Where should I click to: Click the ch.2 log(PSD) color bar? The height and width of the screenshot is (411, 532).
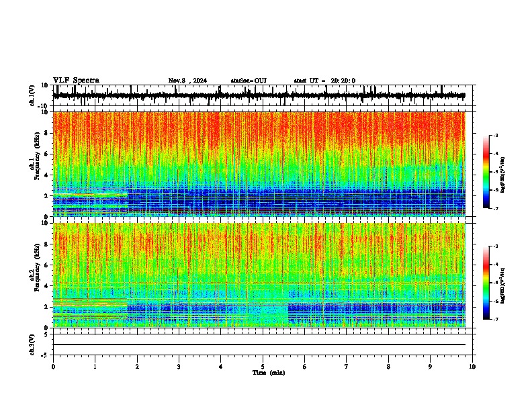click(x=486, y=283)
